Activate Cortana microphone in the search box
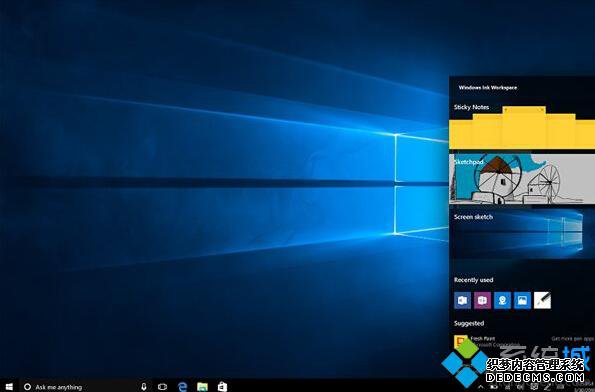 point(143,387)
